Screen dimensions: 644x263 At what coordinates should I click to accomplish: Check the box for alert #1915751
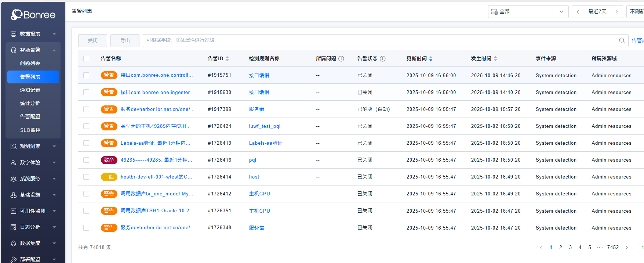click(x=86, y=75)
